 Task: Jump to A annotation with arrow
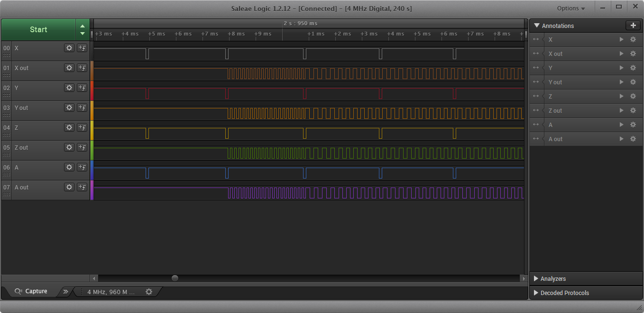(x=621, y=125)
